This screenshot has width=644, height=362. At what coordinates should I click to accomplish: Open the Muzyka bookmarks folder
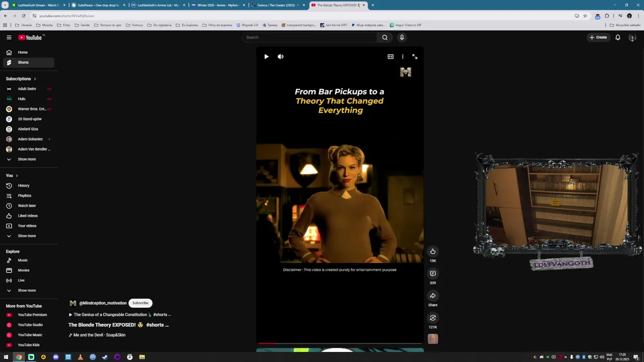point(44,25)
